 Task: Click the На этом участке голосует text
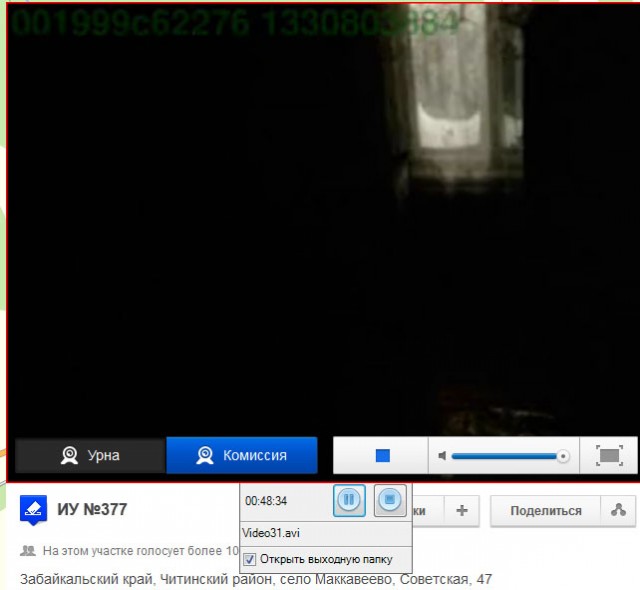(140, 551)
